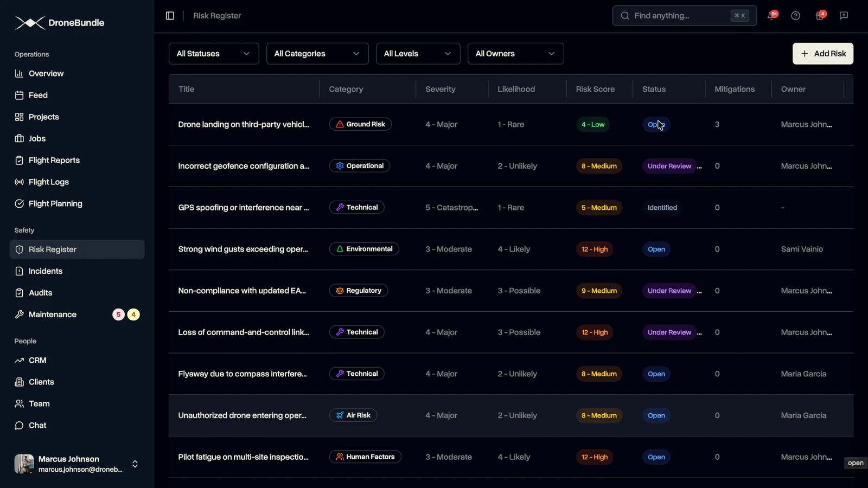The width and height of the screenshot is (868, 488).
Task: Sort by the Risk Score column header
Action: 595,89
